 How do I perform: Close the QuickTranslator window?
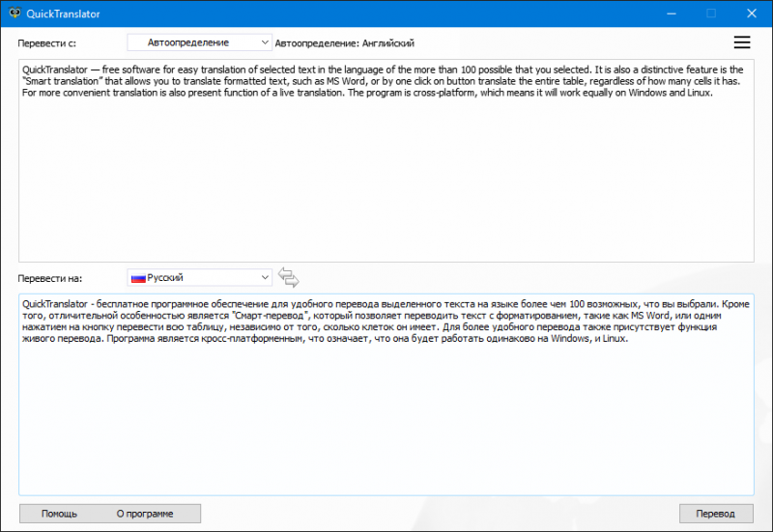(x=752, y=14)
